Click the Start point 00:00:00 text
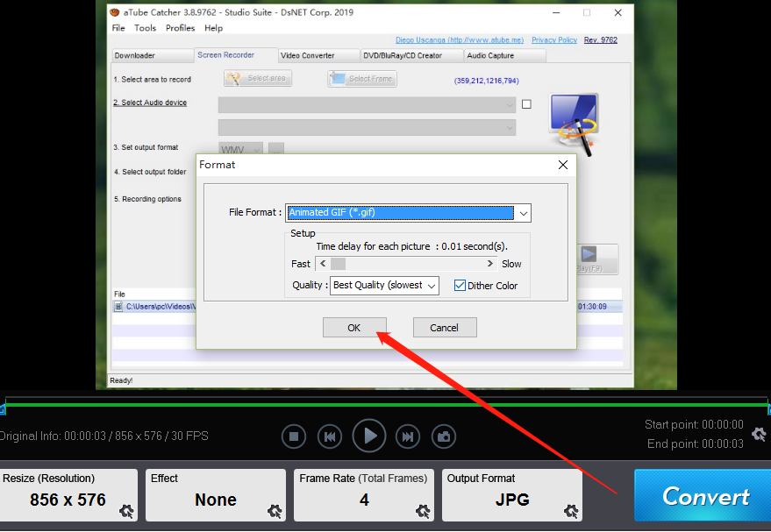The height and width of the screenshot is (532, 771). click(x=694, y=424)
